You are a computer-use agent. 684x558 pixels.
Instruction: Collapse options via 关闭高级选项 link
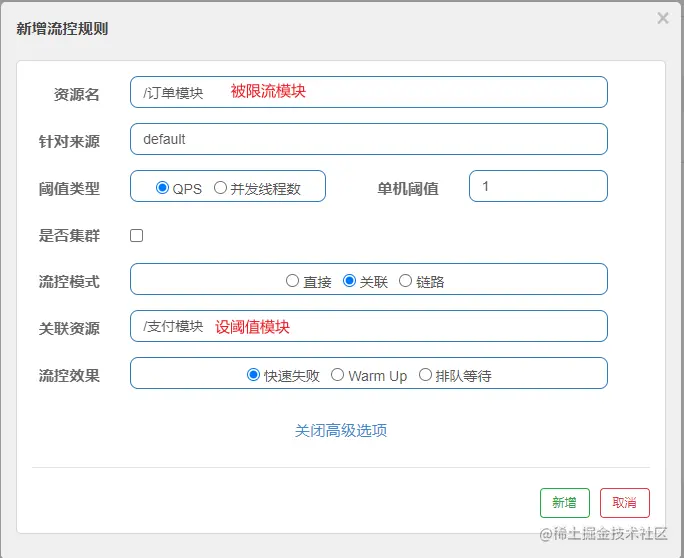[341, 431]
